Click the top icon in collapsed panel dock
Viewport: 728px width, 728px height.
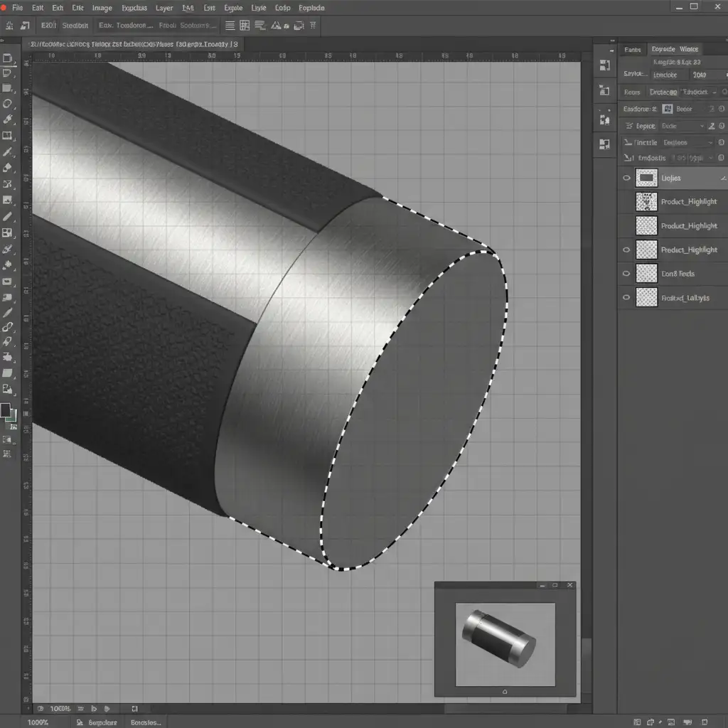605,66
